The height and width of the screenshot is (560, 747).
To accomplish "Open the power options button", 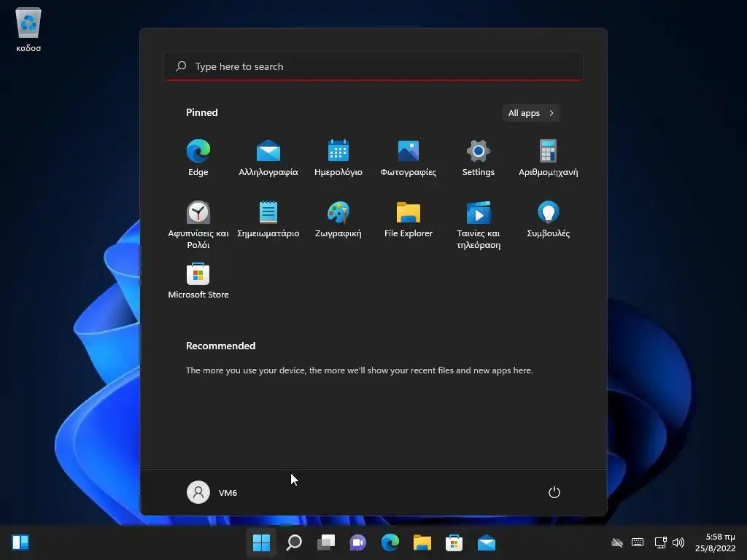I will click(554, 492).
